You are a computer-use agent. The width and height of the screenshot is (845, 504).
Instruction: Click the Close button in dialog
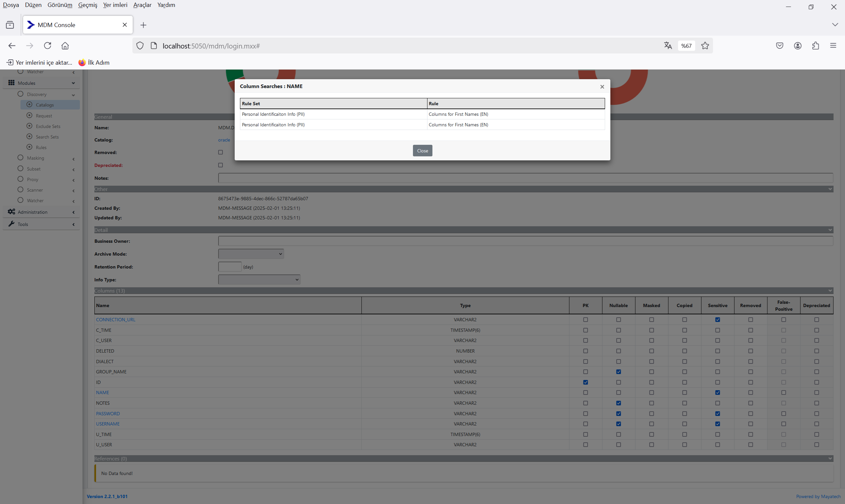(x=422, y=150)
